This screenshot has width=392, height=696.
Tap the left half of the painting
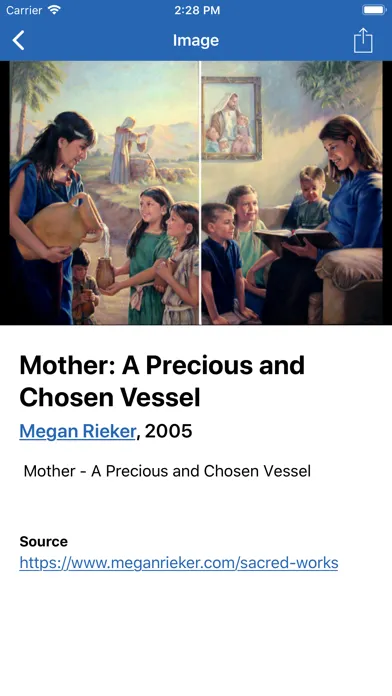(104, 193)
